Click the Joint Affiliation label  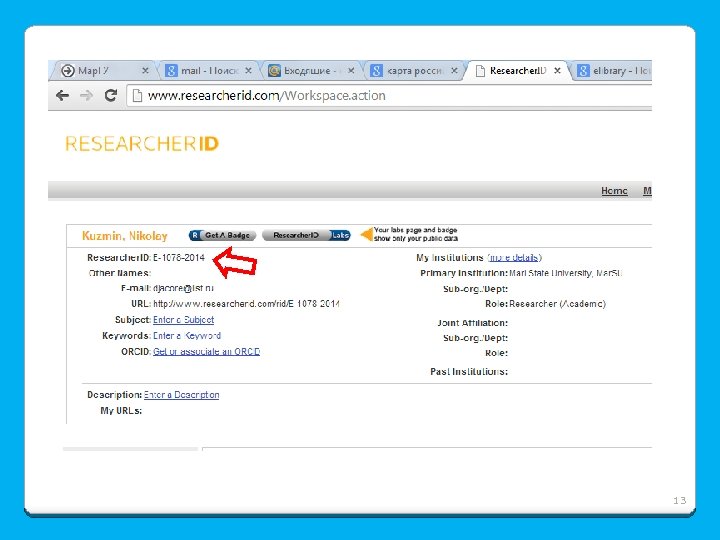(x=472, y=323)
